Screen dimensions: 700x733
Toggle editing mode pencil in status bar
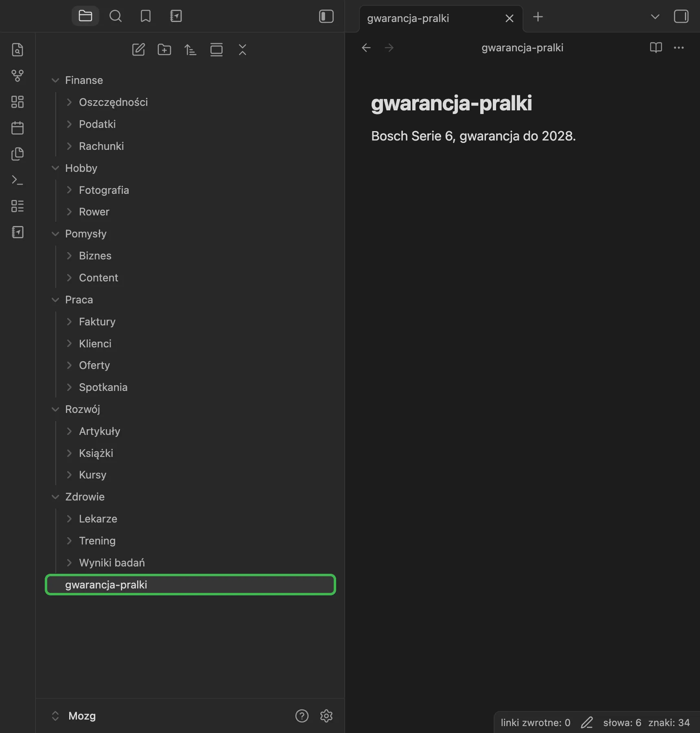pos(587,722)
